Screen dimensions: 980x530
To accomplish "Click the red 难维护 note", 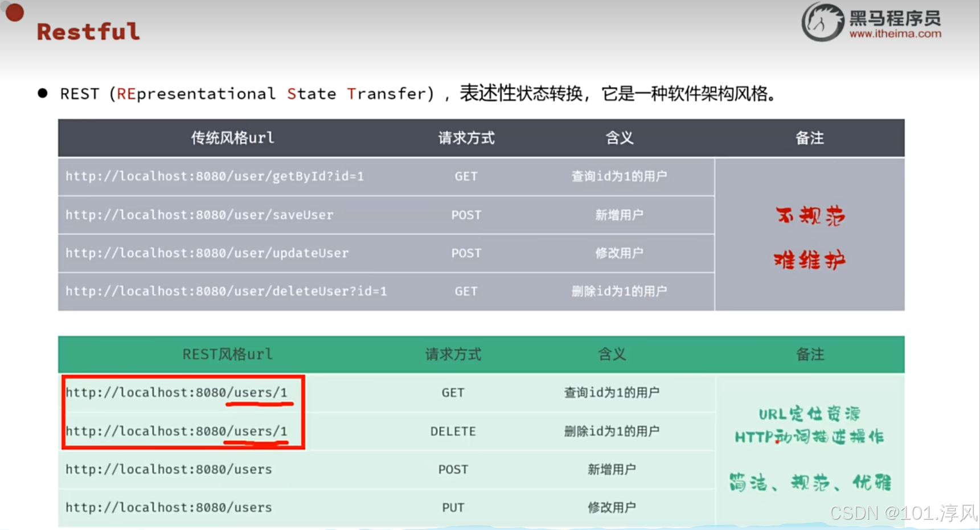I will point(809,260).
